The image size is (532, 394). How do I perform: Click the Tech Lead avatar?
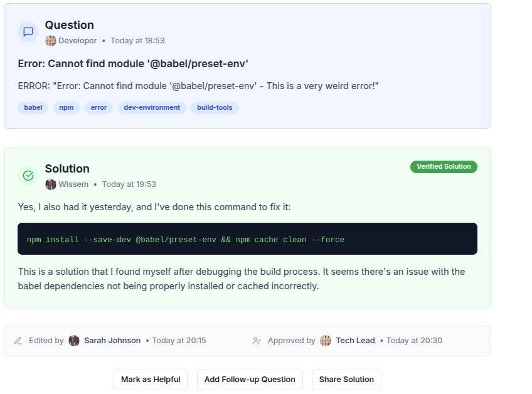coord(326,341)
